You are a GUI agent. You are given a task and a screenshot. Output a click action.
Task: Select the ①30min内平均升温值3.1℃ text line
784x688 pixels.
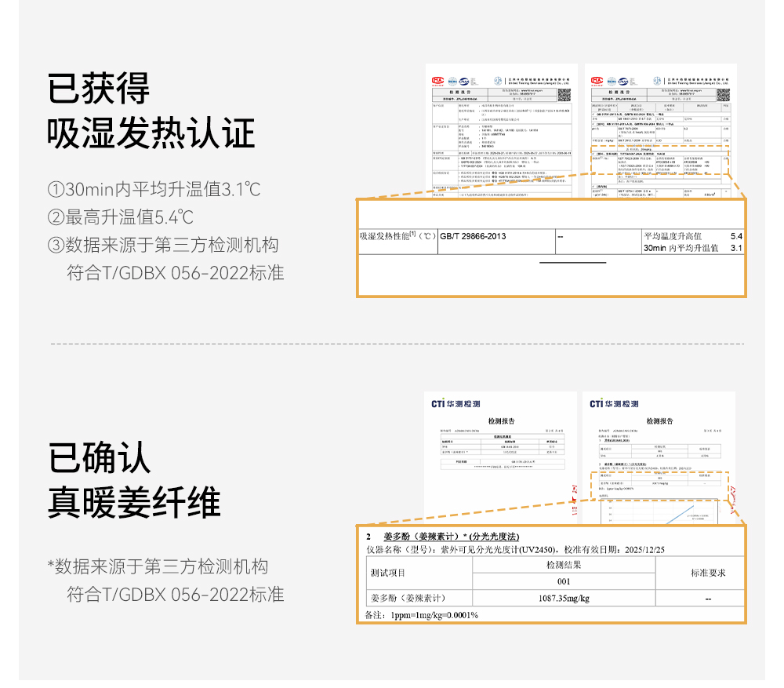154,190
